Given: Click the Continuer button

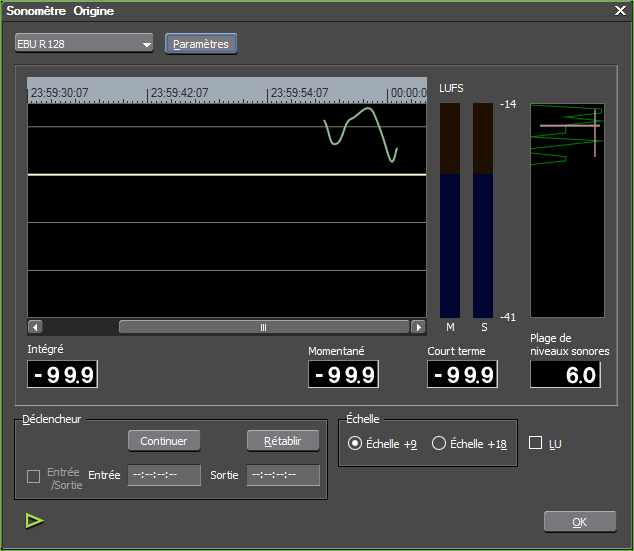Looking at the screenshot, I should point(164,440).
